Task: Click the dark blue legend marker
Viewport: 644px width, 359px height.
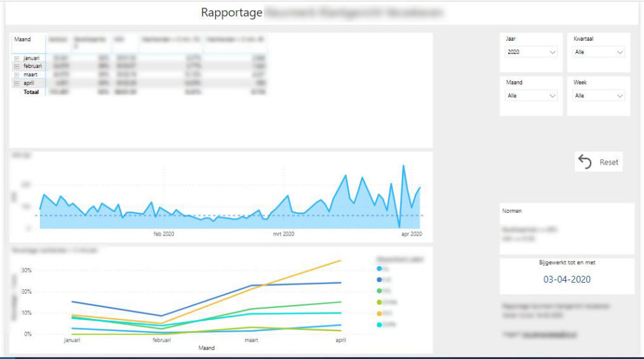Action: click(379, 280)
